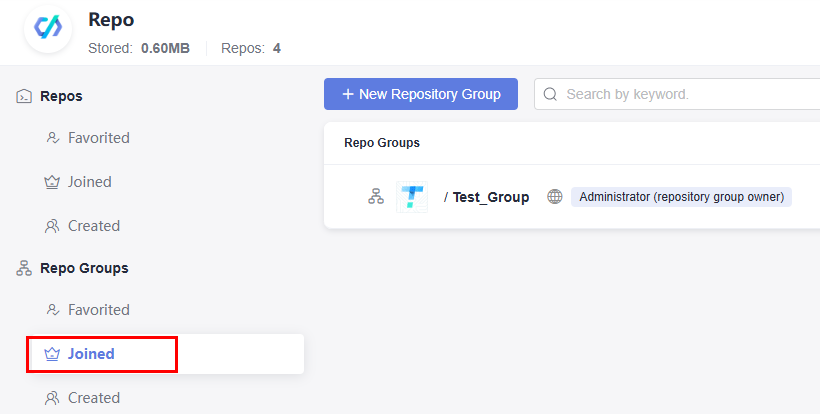Select Created under Repo Groups section
The height and width of the screenshot is (414, 820).
coord(94,398)
